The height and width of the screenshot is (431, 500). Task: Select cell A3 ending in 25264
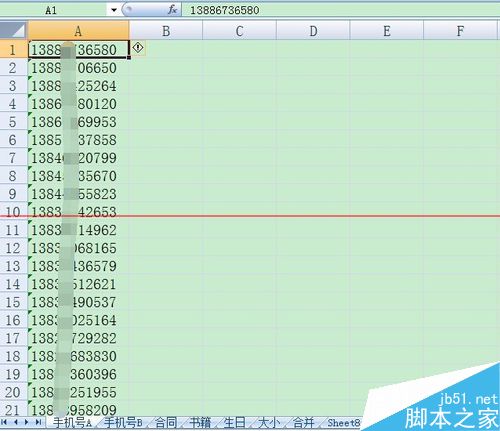click(78, 86)
